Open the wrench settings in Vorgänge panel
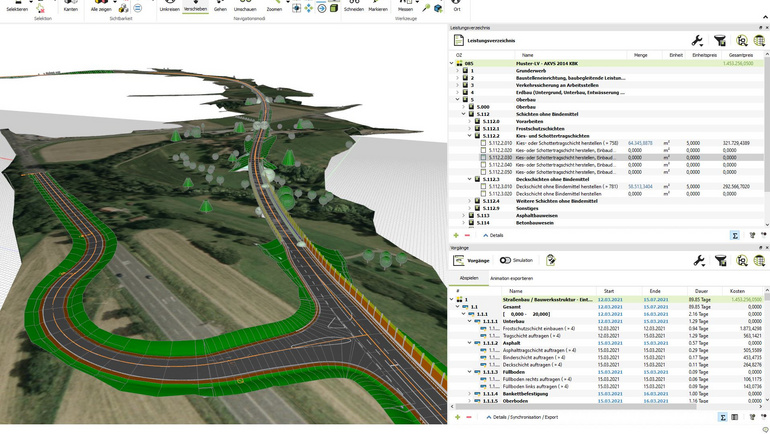The image size is (770, 434). [x=699, y=261]
